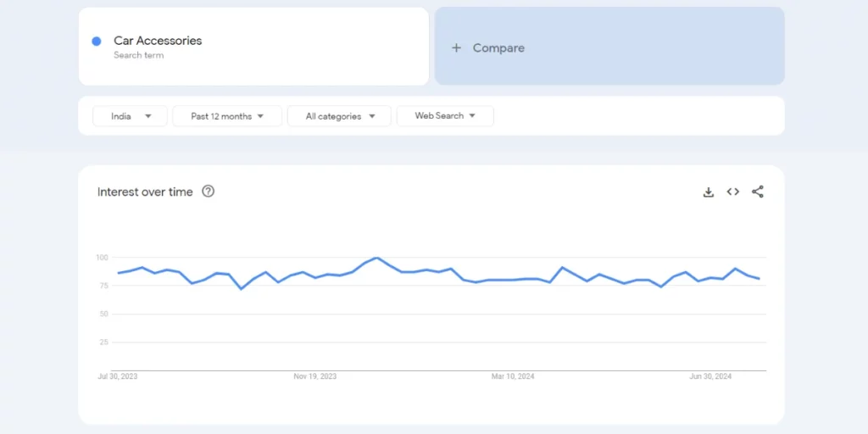The height and width of the screenshot is (434, 868).
Task: Click the Jun 30, 2024 axis label
Action: tap(710, 376)
